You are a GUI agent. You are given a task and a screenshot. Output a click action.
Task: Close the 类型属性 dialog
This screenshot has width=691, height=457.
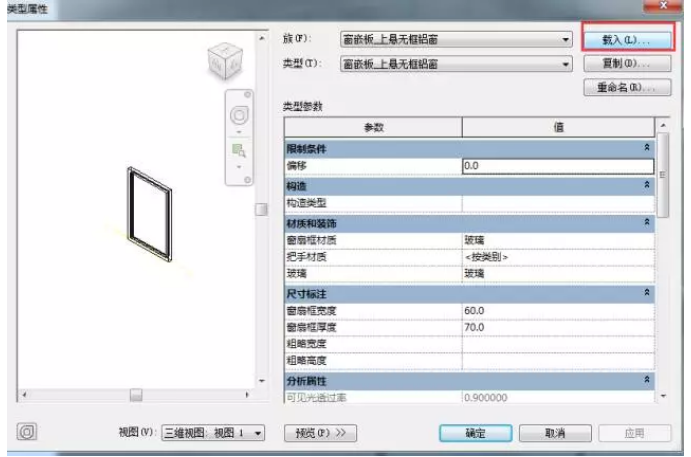(x=664, y=5)
